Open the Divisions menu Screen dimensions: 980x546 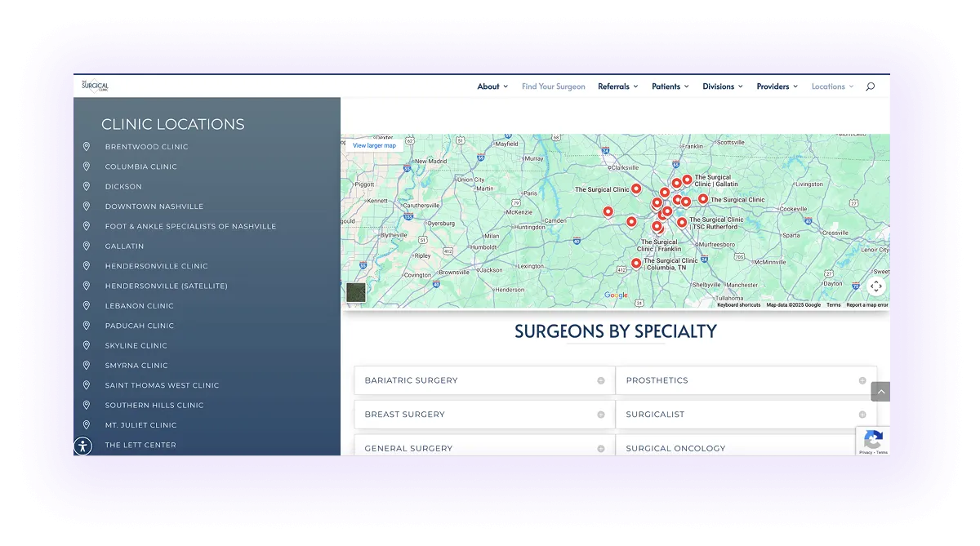719,86
